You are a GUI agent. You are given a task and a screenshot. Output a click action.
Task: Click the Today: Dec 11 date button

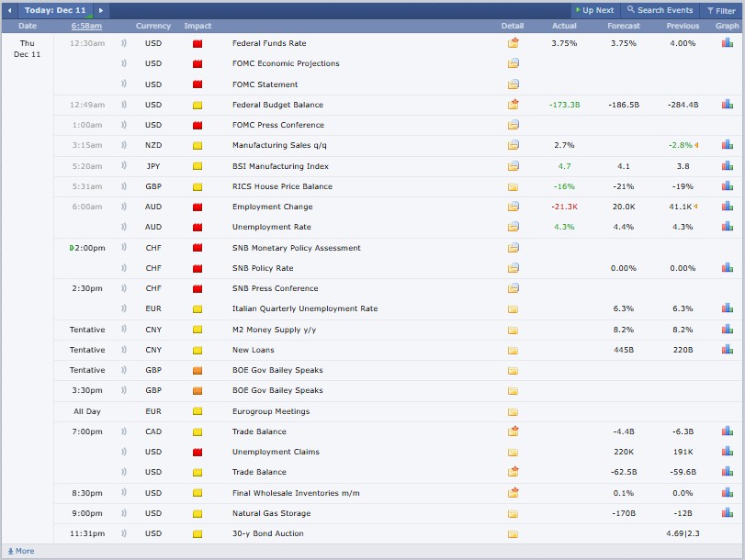coord(55,11)
